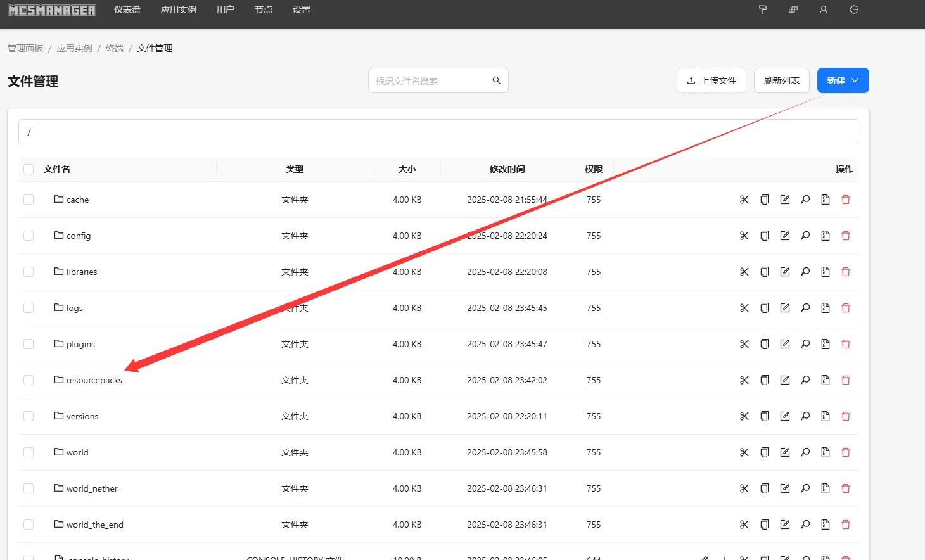
Task: Change permissions of config folder via key icon
Action: 805,236
